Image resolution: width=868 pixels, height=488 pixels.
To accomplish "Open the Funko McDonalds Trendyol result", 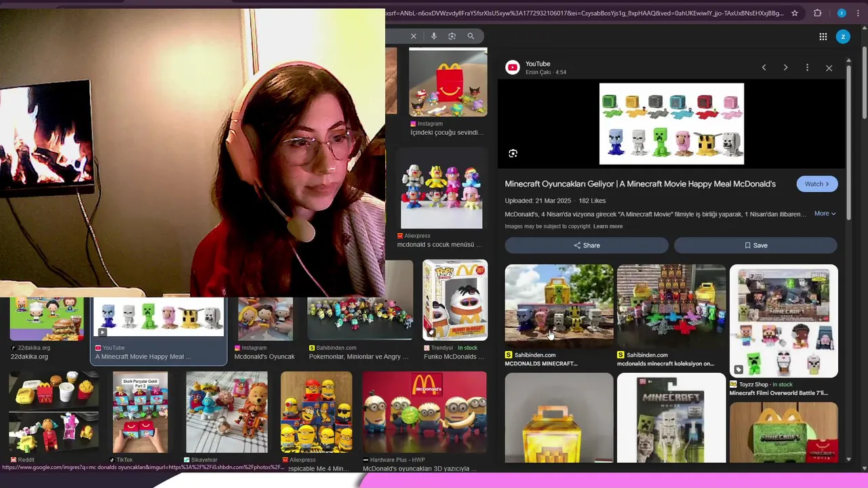I will (x=455, y=300).
